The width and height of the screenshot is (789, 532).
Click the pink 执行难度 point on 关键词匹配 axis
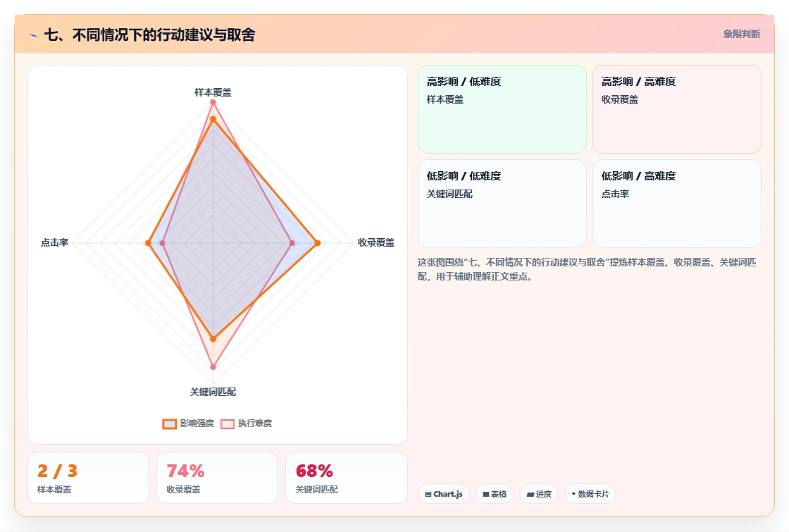click(213, 367)
